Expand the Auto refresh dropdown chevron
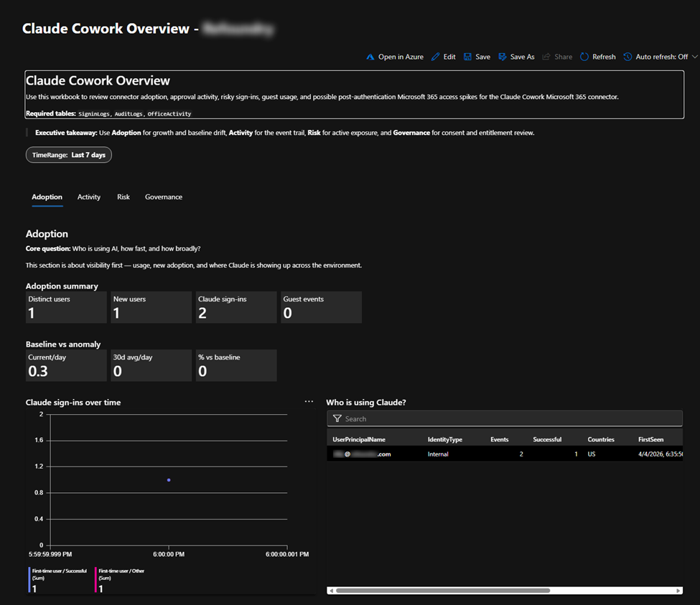The image size is (700, 605). coord(694,57)
